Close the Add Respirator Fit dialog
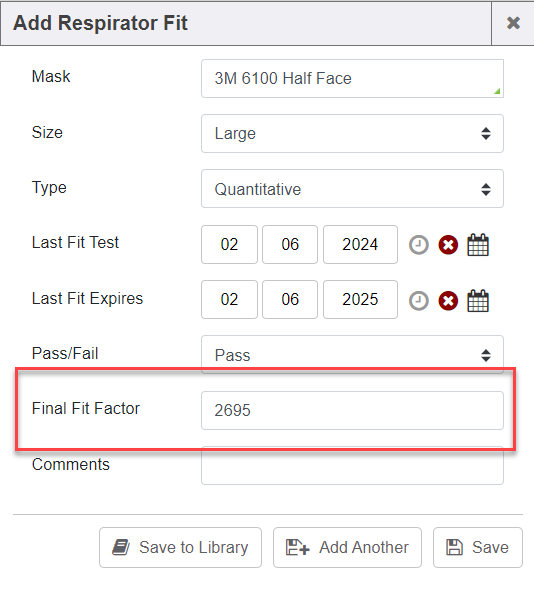534x591 pixels. (513, 23)
